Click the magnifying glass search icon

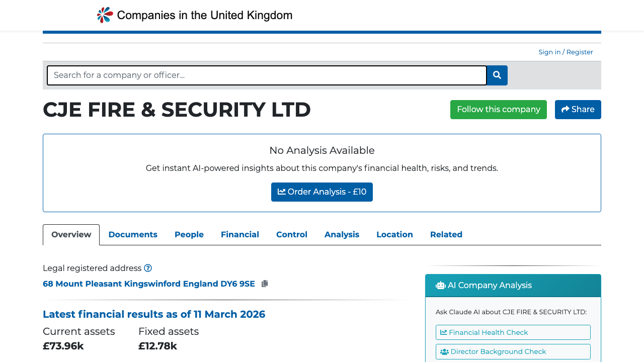point(497,75)
